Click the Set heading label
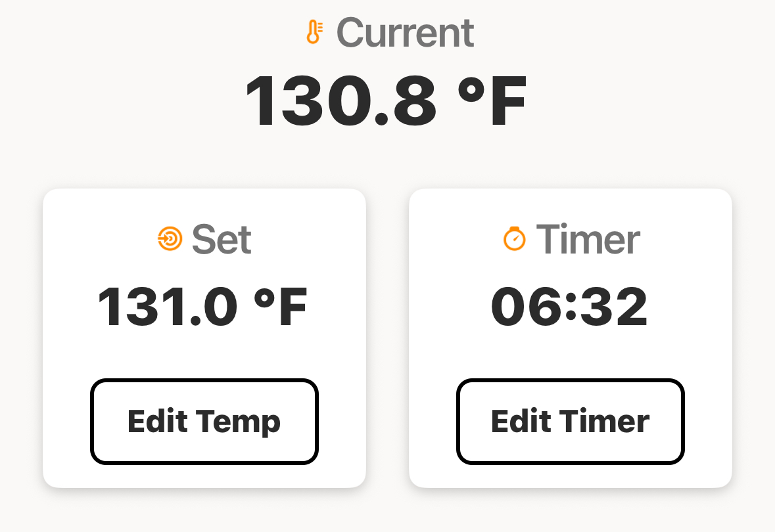The height and width of the screenshot is (532, 775). [x=222, y=240]
